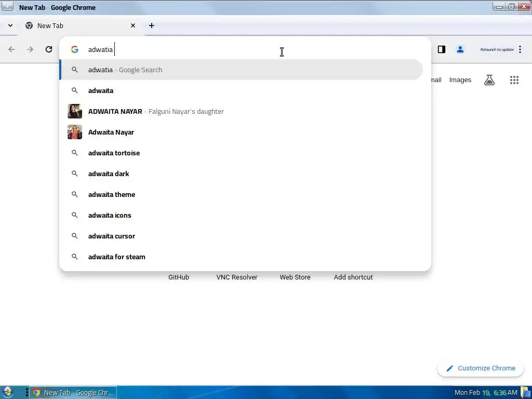Click the ADWAITA NAYAR suggestion thumbnail photo
The width and height of the screenshot is (532, 399).
click(75, 111)
